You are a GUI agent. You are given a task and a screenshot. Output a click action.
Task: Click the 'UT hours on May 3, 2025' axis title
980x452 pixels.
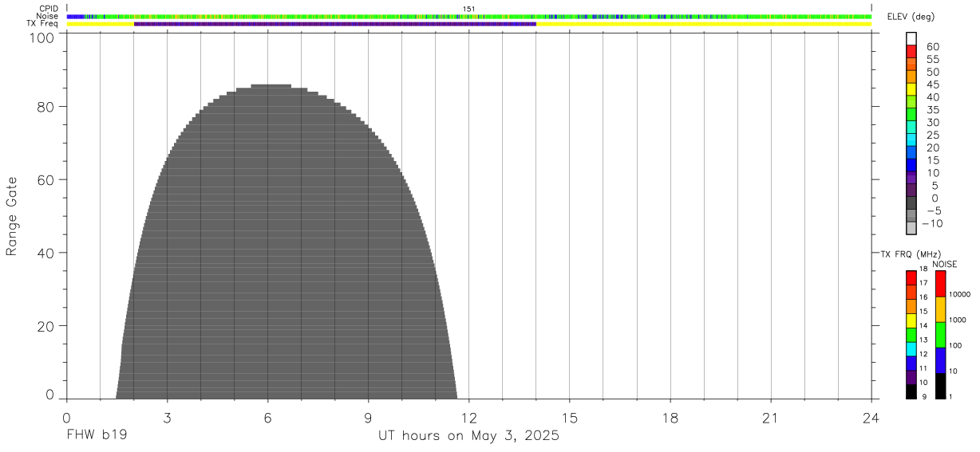pyautogui.click(x=468, y=436)
